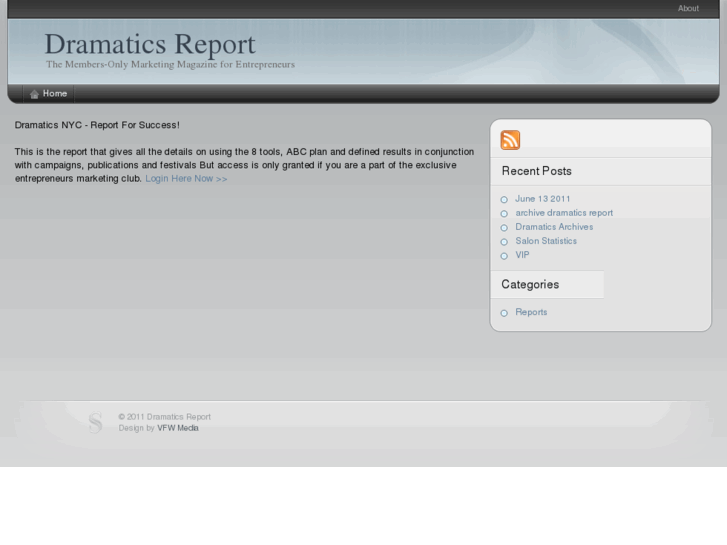The height and width of the screenshot is (545, 727).
Task: Open the Dramatics Archives post
Action: [554, 227]
